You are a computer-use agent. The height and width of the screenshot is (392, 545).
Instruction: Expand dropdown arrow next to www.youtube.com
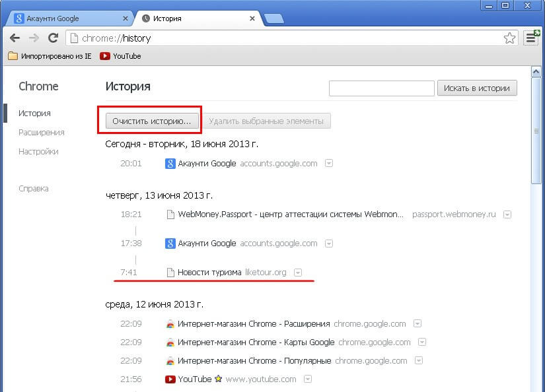click(308, 379)
